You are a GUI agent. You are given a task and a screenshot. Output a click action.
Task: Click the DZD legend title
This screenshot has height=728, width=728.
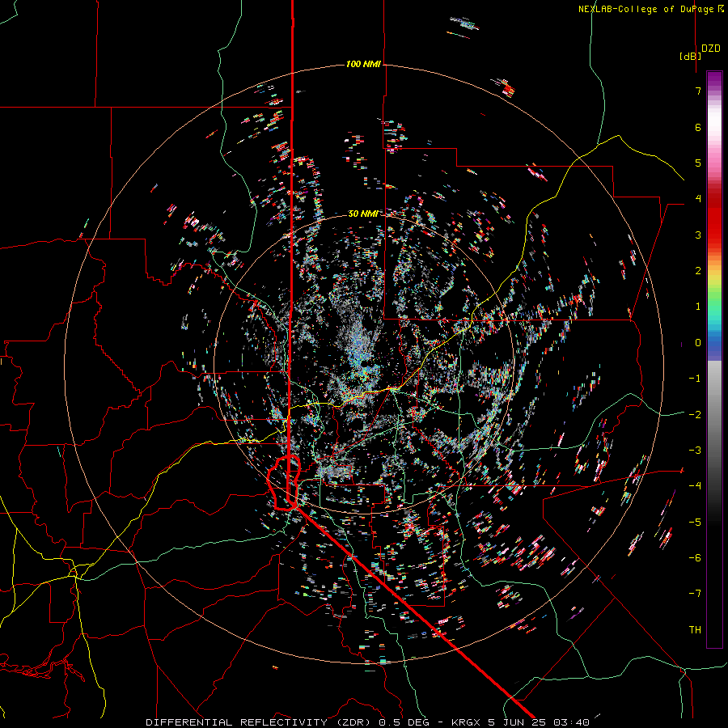[x=711, y=49]
